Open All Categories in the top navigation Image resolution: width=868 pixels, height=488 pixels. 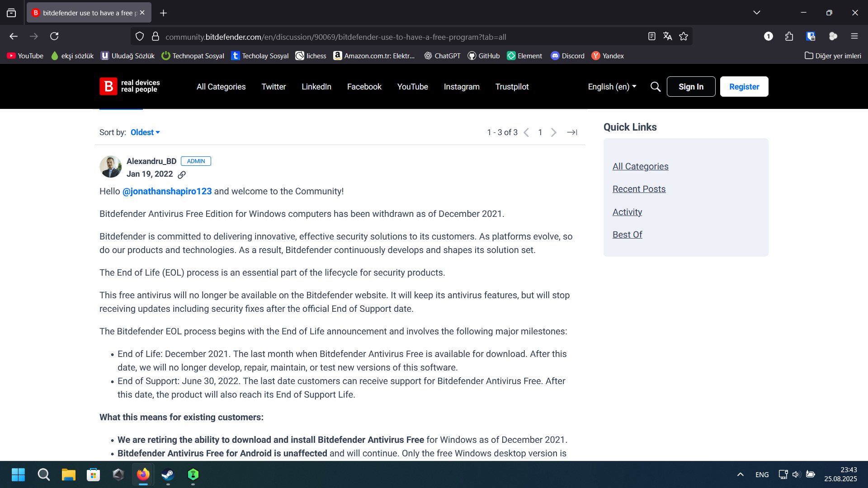coord(221,87)
